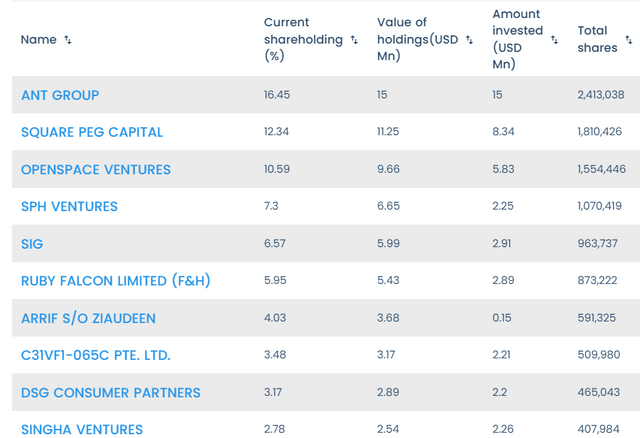Open RUBY FALCON LIMITED (F&H) link

coord(116,281)
